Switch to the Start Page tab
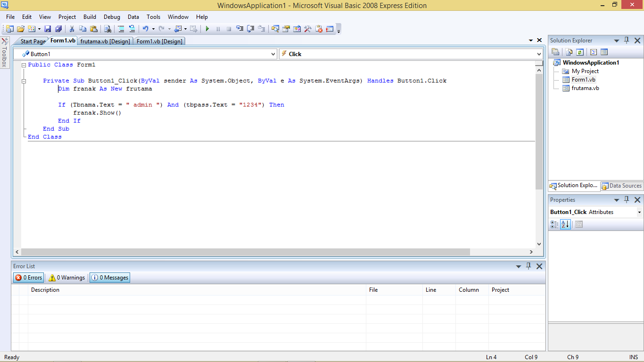 tap(33, 41)
